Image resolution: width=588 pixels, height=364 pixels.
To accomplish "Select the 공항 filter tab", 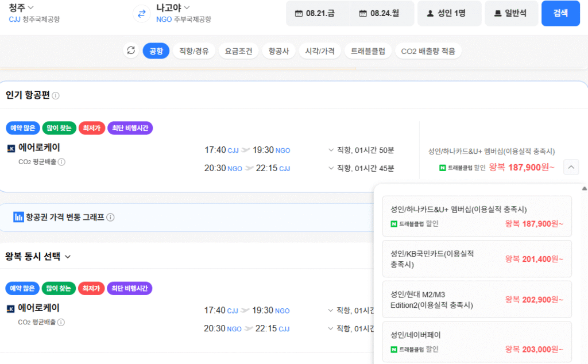I will [x=156, y=51].
